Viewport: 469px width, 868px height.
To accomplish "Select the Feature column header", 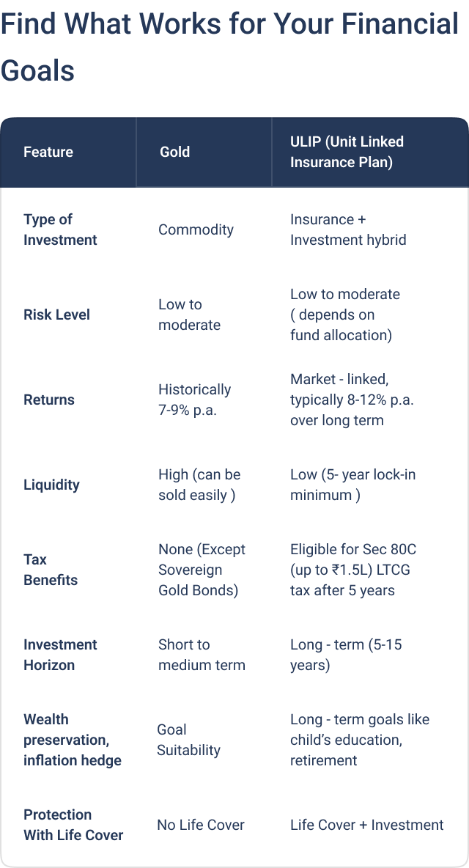I will pyautogui.click(x=48, y=152).
